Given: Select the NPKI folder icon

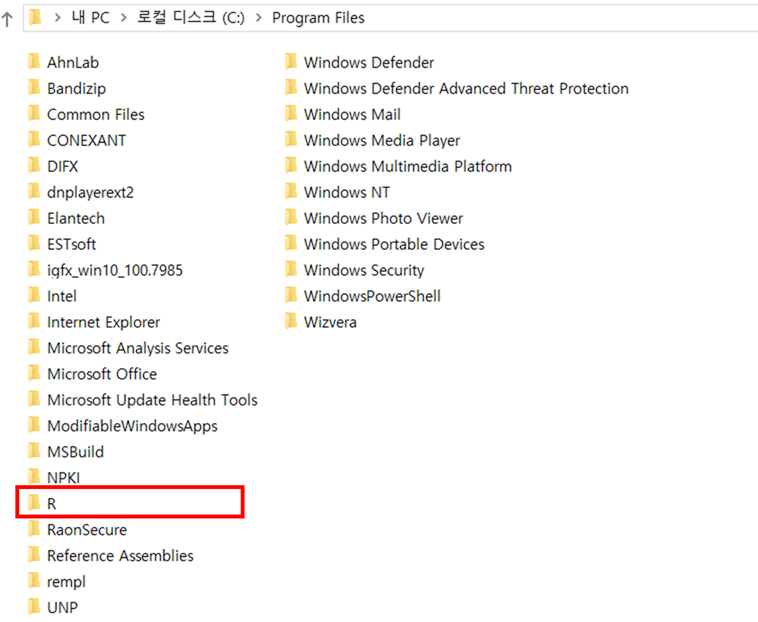Looking at the screenshot, I should click(x=34, y=477).
